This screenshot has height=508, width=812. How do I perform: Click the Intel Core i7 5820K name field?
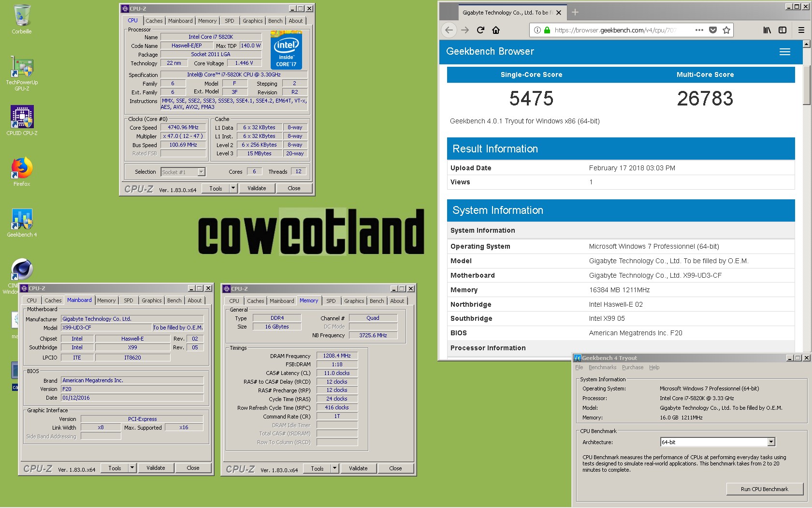point(211,37)
